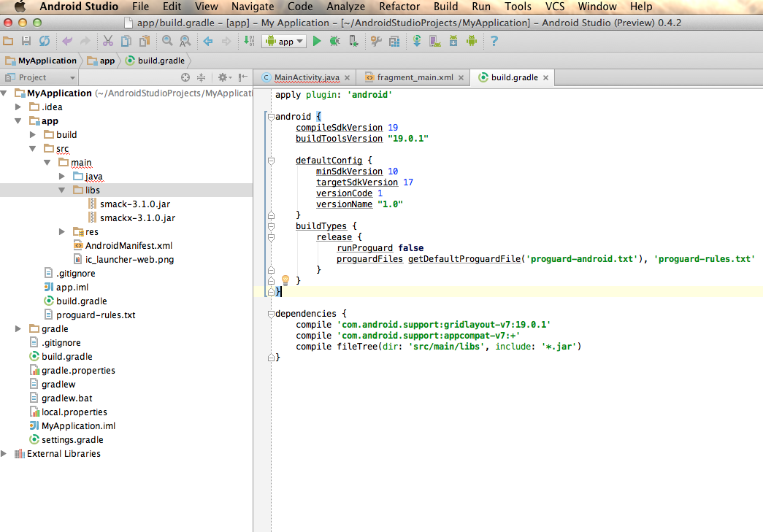Open the Project view selector dropdown
Screen dimensions: 763x532
tap(40, 77)
